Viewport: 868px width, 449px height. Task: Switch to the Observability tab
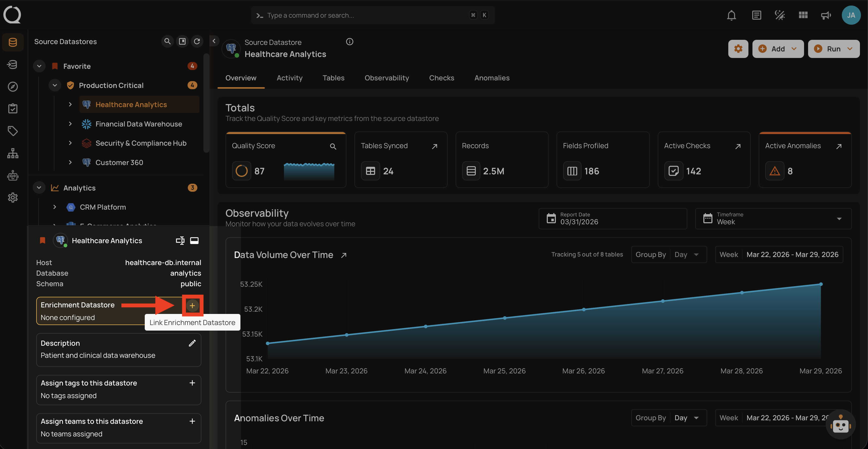(386, 78)
